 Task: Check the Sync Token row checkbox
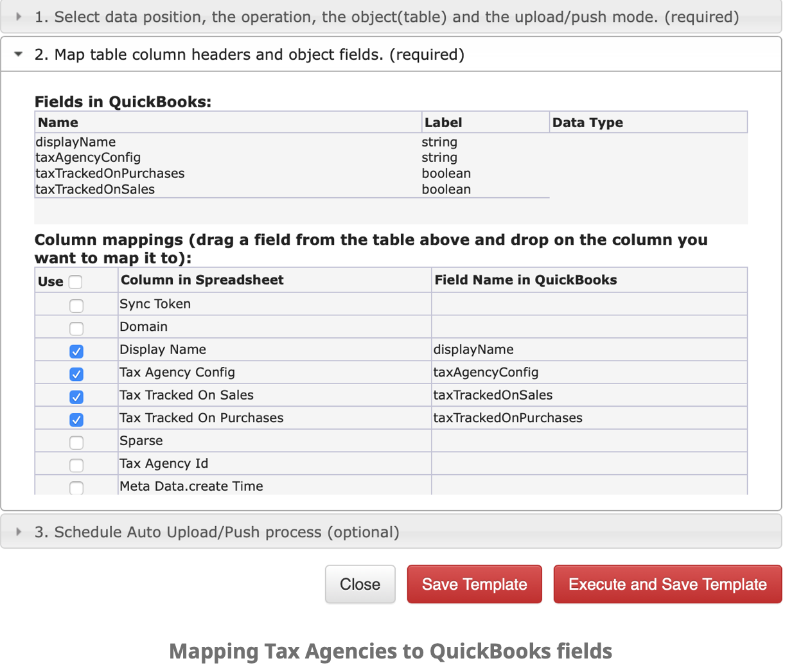tap(76, 306)
